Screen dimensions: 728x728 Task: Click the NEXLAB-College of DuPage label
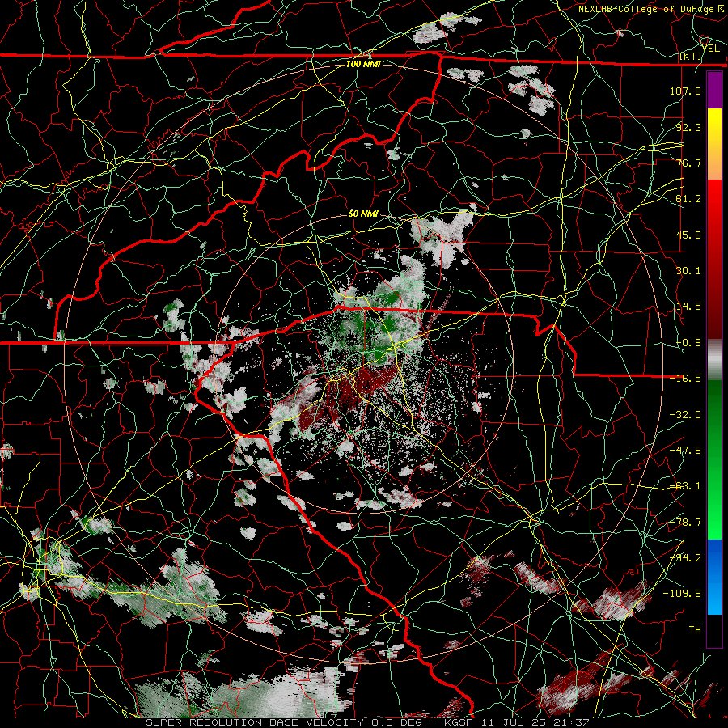pyautogui.click(x=650, y=9)
